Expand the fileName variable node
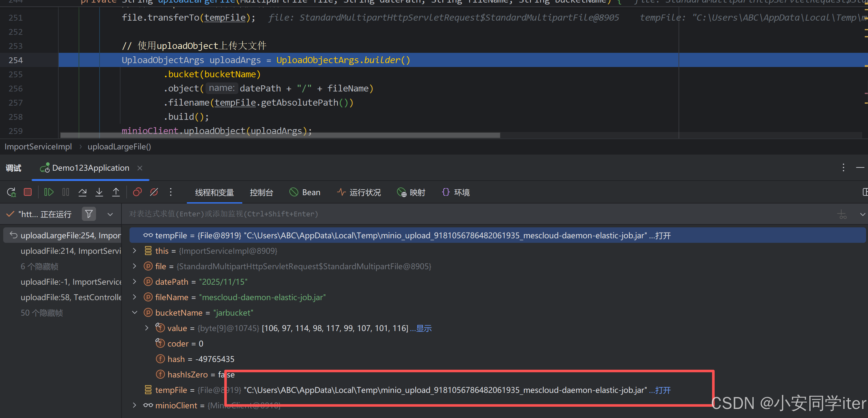Image resolution: width=868 pixels, height=418 pixels. coord(134,297)
